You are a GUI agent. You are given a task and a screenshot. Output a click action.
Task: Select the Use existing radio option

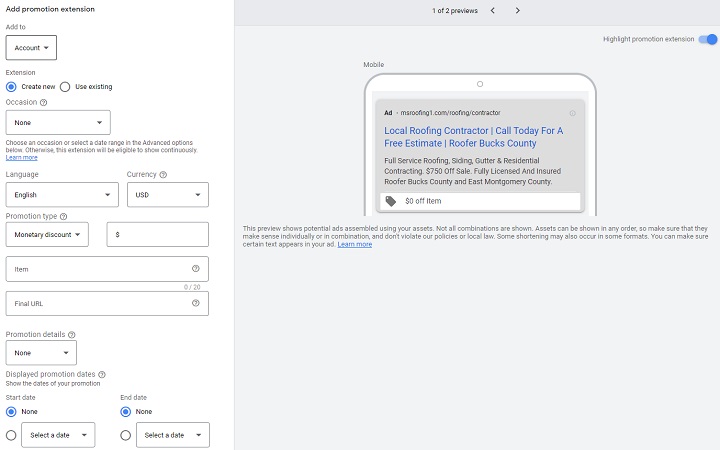tap(66, 87)
